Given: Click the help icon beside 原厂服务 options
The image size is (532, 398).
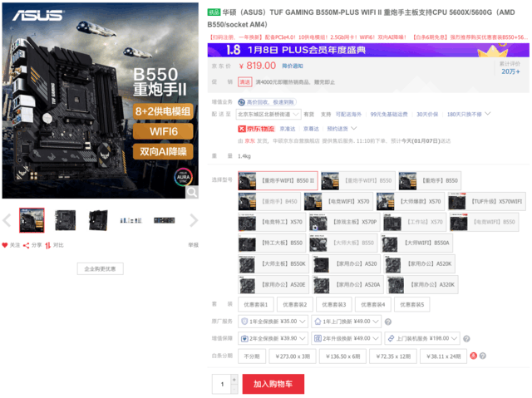Looking at the screenshot, I should click(x=388, y=322).
